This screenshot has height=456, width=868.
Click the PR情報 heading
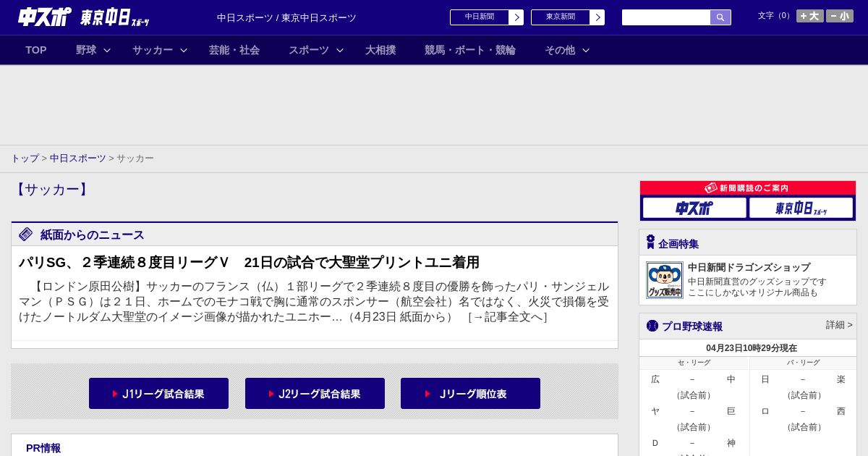tap(43, 448)
